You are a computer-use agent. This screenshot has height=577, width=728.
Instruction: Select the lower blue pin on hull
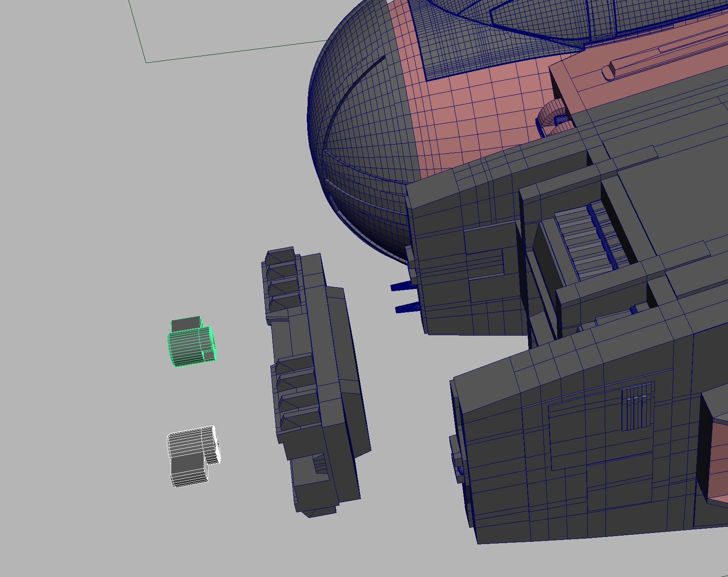[408, 308]
